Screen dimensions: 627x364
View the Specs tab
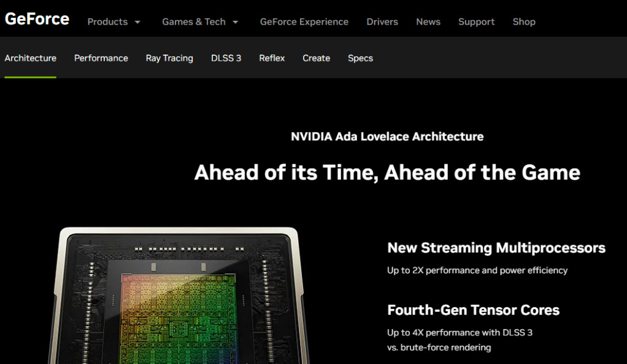360,58
